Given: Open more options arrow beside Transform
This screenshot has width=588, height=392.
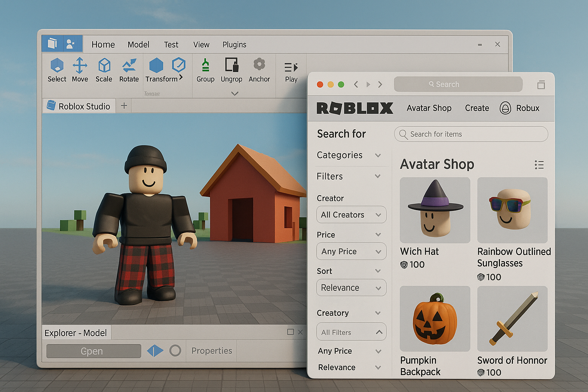Looking at the screenshot, I should pos(181,77).
